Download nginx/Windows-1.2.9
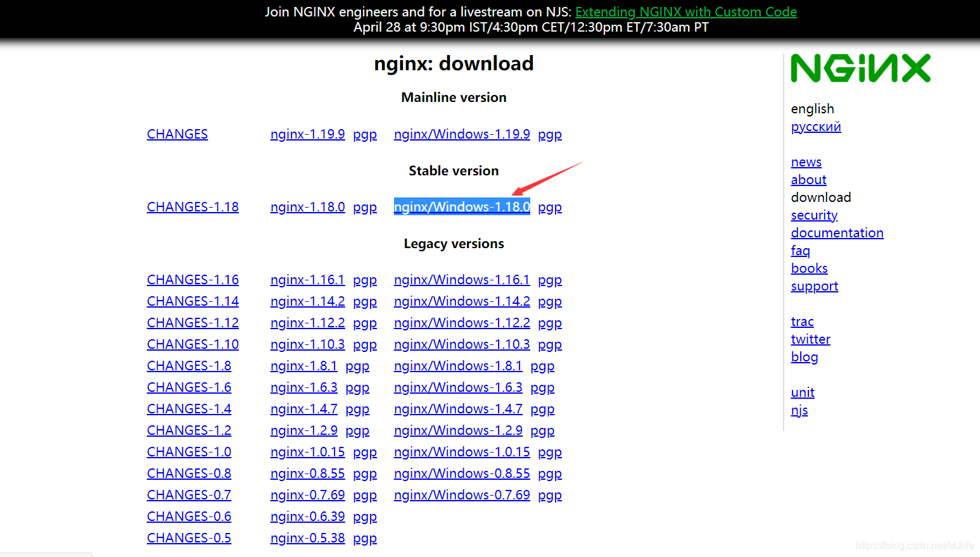The image size is (980, 557). coord(458,430)
